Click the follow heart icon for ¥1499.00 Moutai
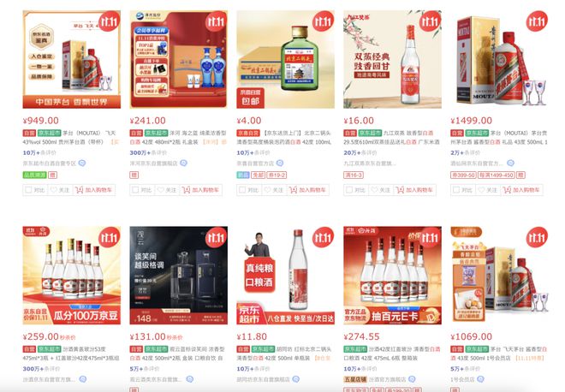 482,189
